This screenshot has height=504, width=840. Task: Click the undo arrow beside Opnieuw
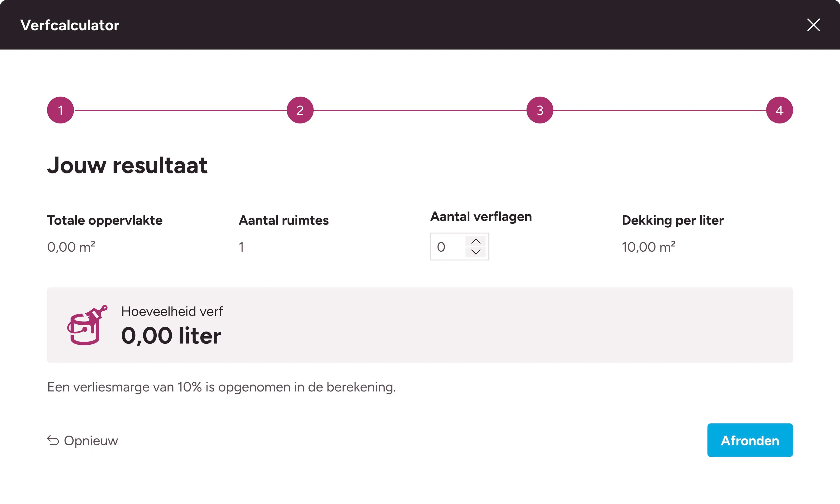pyautogui.click(x=53, y=440)
